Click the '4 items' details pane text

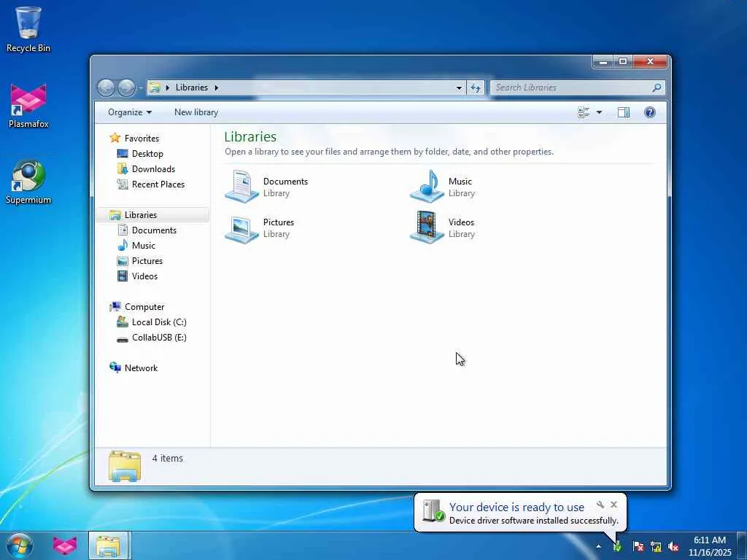tap(167, 458)
